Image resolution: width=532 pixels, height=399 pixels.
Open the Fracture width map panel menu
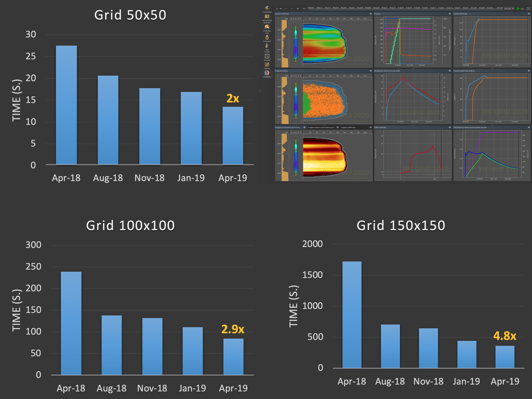pos(371,14)
